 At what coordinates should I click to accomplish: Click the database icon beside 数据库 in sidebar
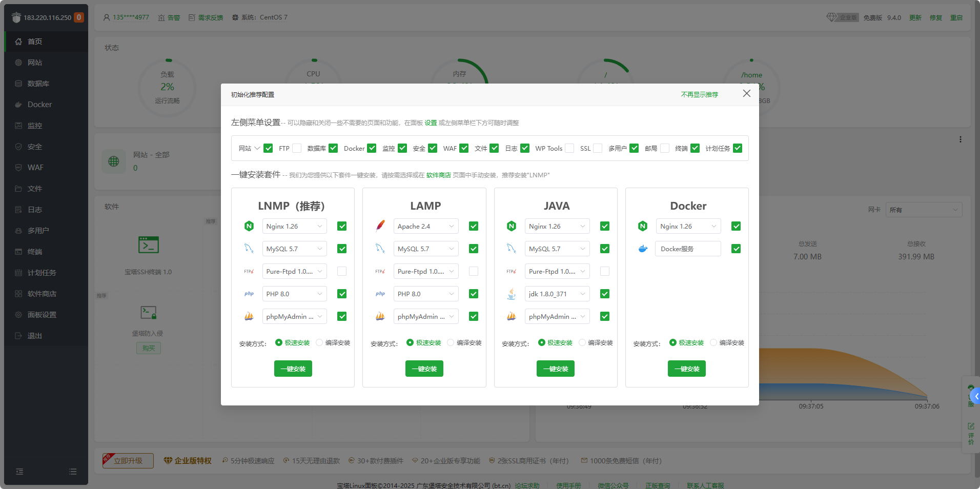coord(18,84)
